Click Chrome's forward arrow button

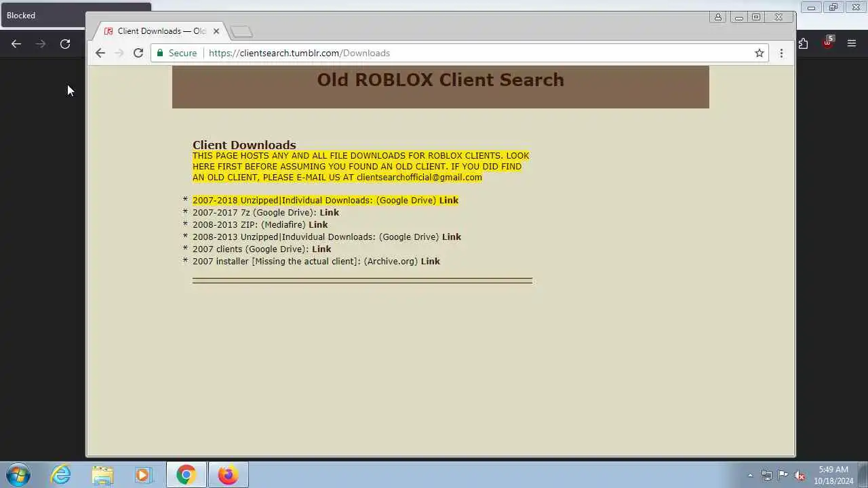pos(119,53)
